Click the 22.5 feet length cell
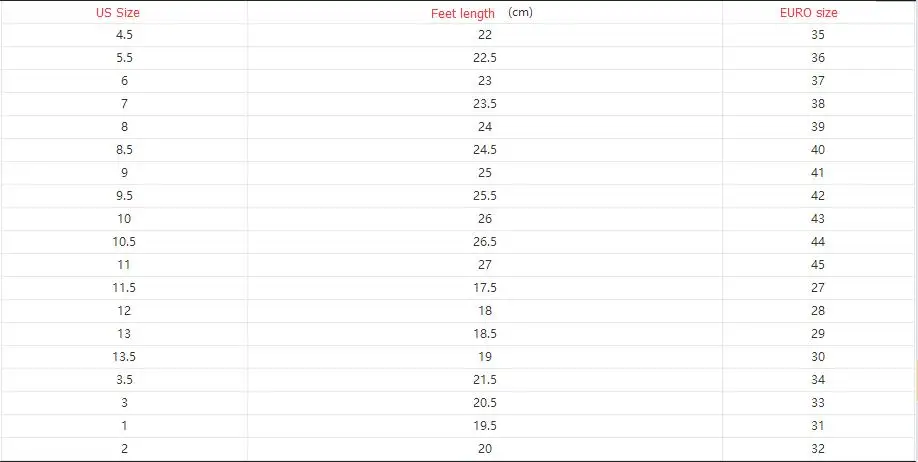The width and height of the screenshot is (918, 462). pos(485,58)
